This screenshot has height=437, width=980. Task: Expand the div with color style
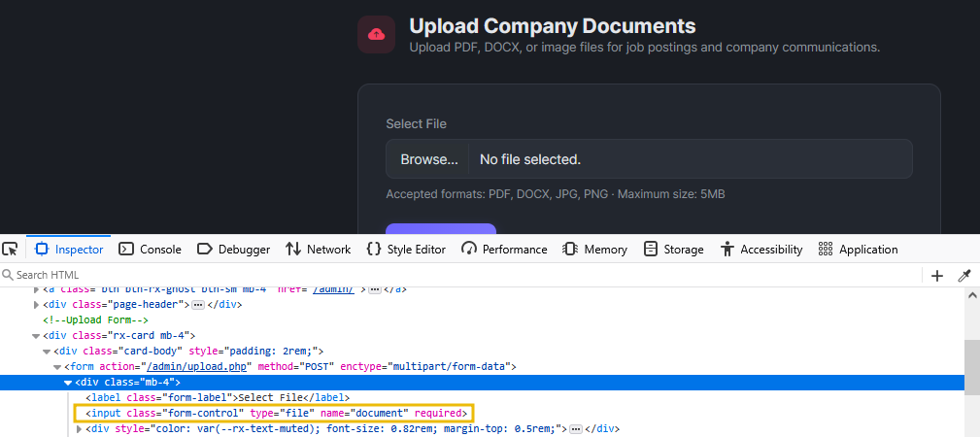click(x=79, y=429)
